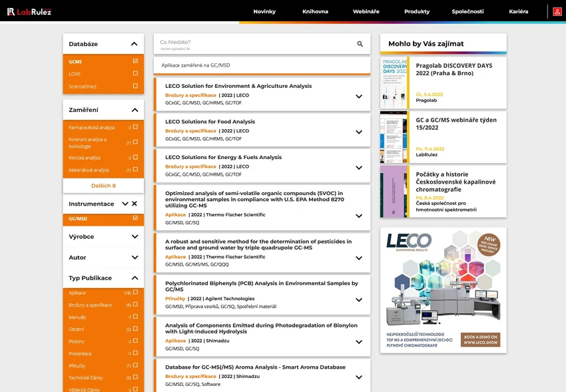
Task: Expand the Výrobce filter section
Action: click(x=135, y=236)
